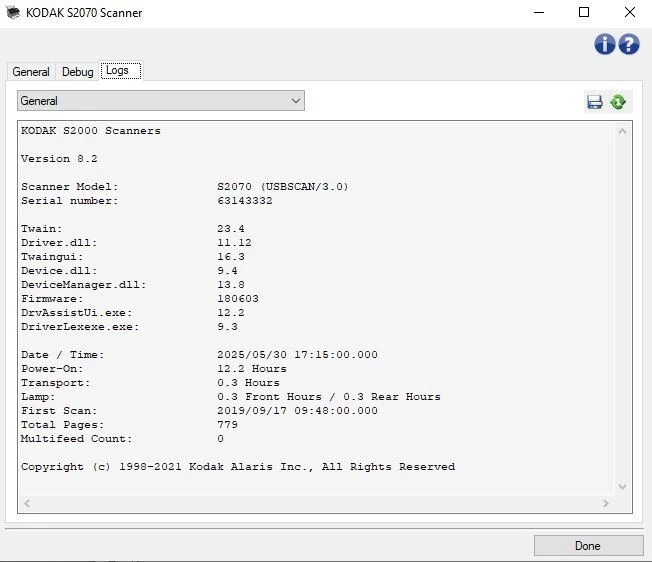Refresh the log with the green arrows icon

point(618,102)
